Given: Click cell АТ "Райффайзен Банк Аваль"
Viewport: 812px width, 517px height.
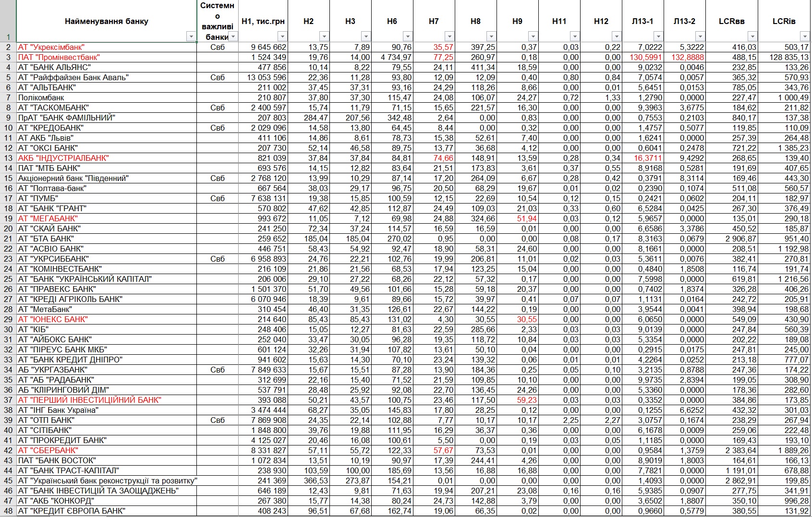Looking at the screenshot, I should (107, 77).
